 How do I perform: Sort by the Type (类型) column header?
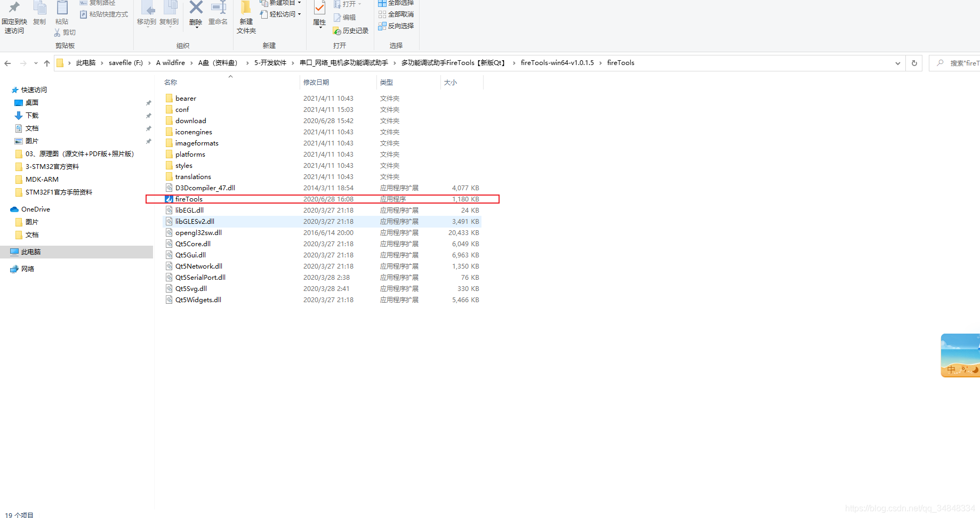click(387, 83)
